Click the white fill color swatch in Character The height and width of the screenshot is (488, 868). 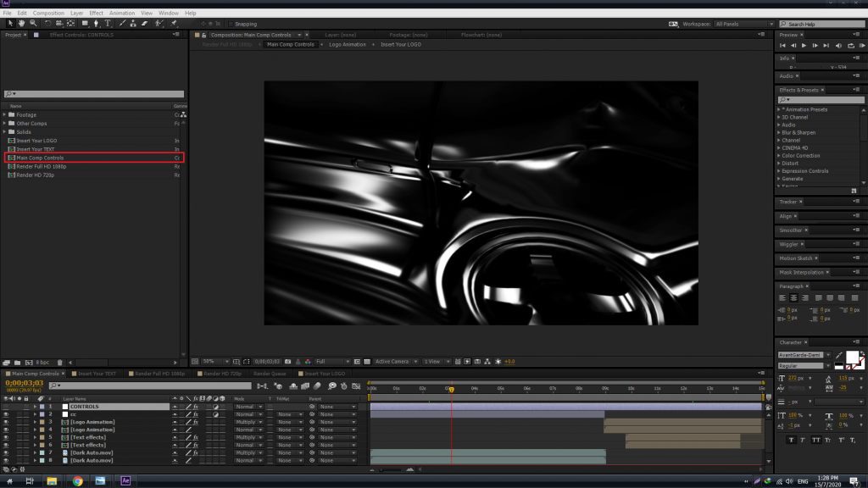852,357
